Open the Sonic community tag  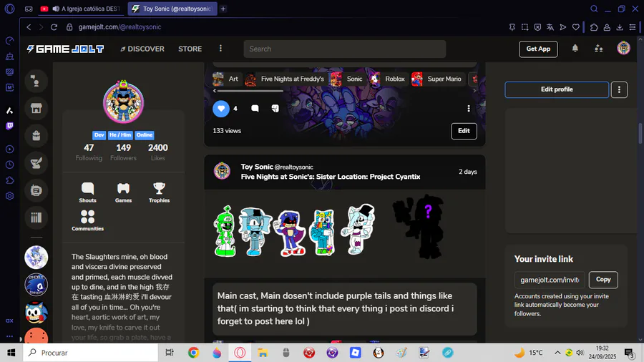[347, 79]
